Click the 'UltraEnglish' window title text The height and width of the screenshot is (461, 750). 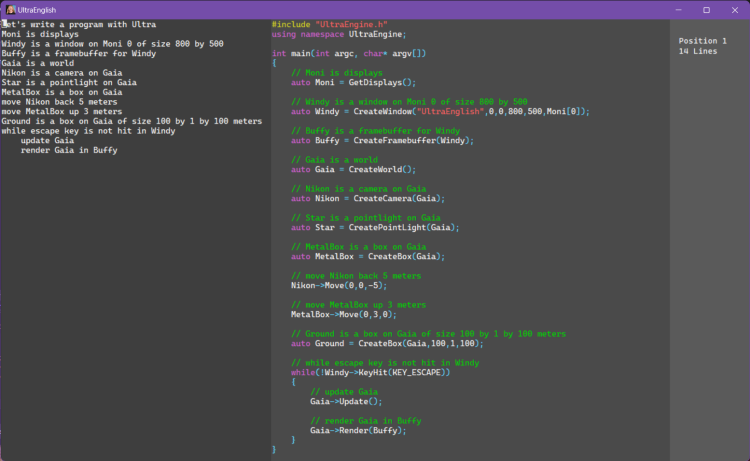coord(37,9)
